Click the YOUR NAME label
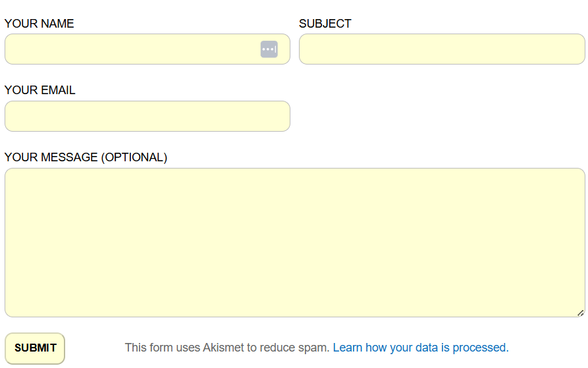 40,24
